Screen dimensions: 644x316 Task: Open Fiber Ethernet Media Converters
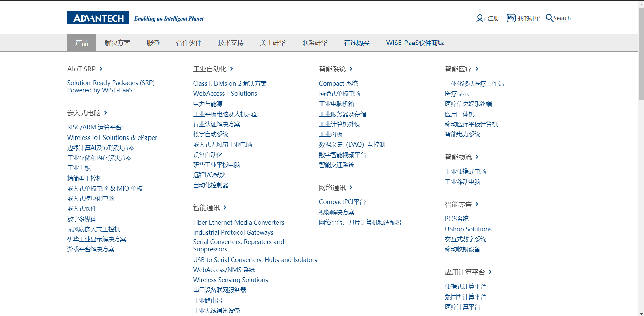(238, 222)
